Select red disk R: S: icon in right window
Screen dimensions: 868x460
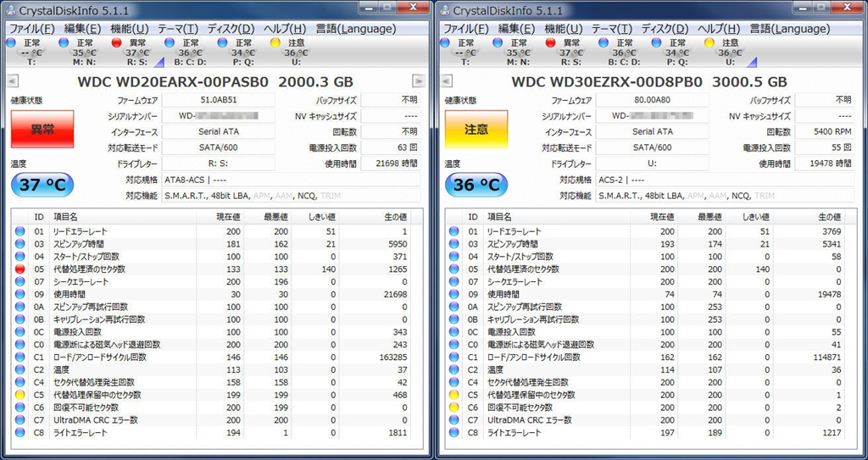coord(550,43)
